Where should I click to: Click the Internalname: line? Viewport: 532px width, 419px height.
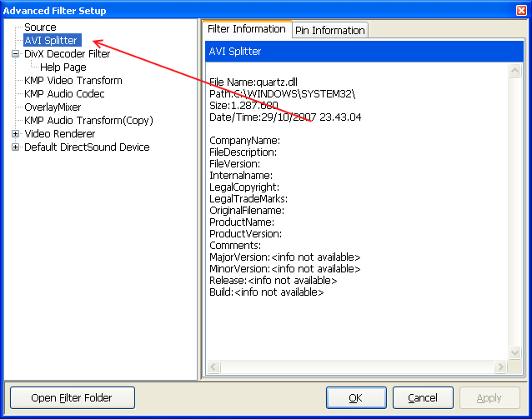(x=241, y=176)
